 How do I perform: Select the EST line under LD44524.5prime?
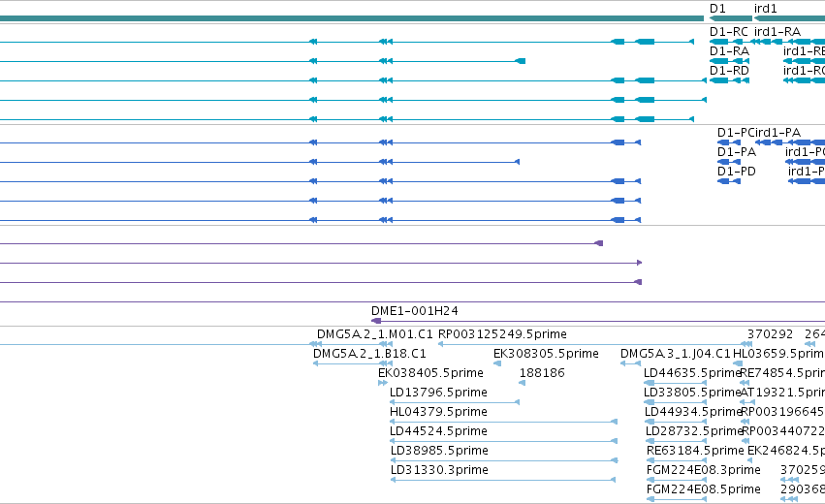point(503,441)
